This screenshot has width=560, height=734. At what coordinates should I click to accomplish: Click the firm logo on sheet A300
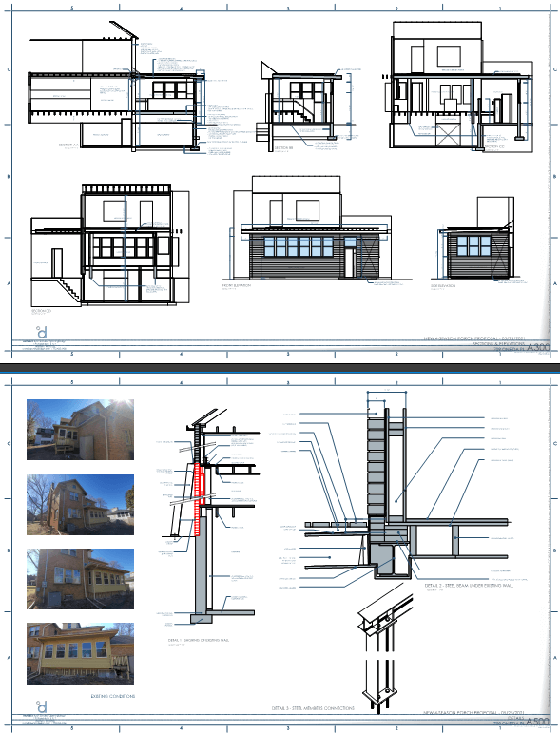coord(43,333)
